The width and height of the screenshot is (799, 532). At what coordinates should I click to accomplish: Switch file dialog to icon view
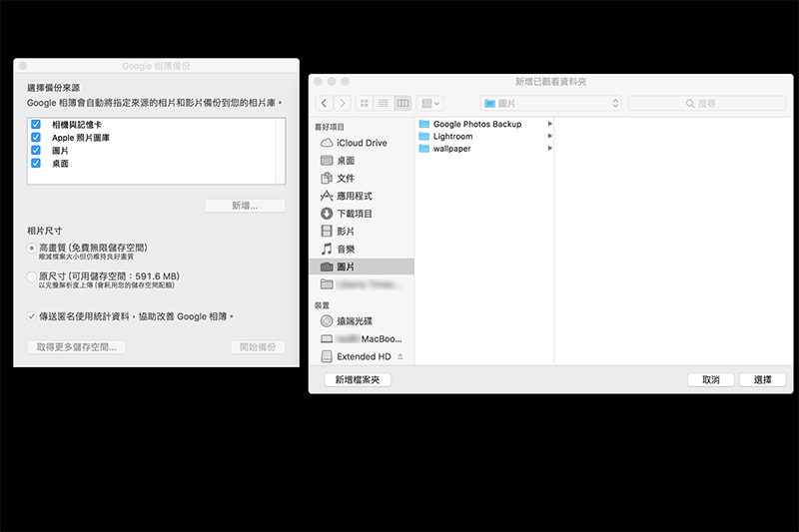(x=365, y=104)
